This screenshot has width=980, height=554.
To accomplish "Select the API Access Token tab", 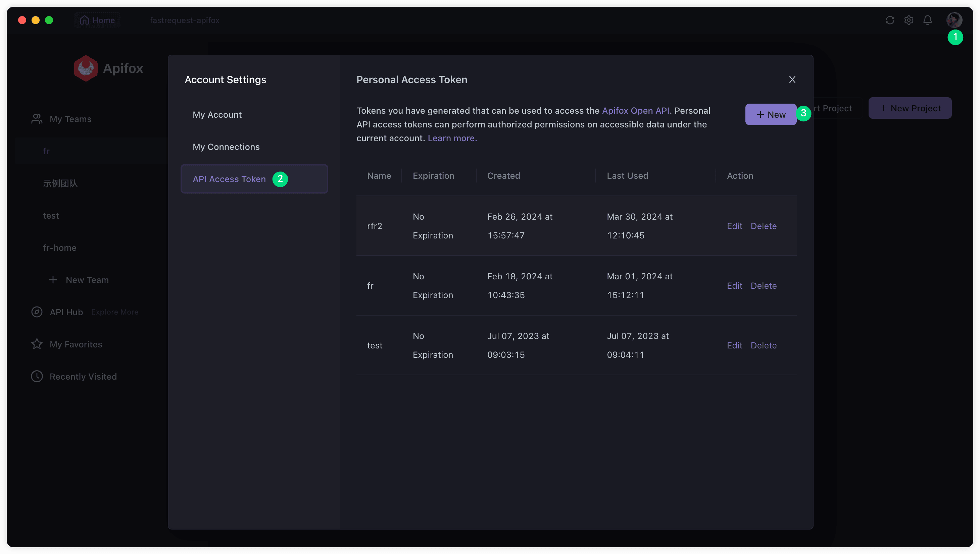I will (229, 179).
